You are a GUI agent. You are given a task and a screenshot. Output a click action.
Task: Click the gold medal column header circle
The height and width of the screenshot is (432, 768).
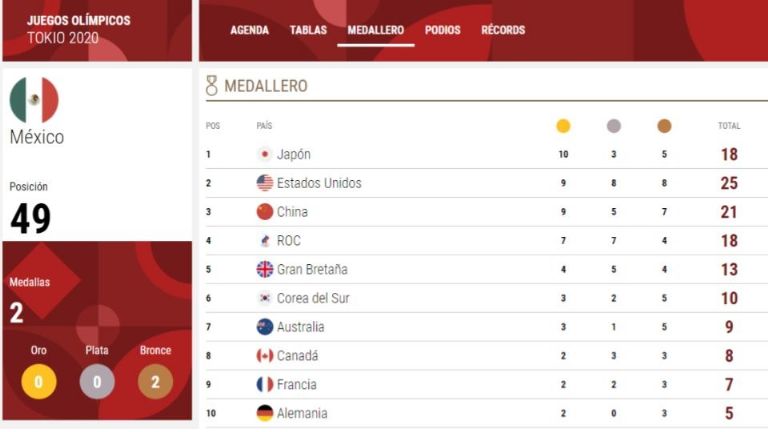tap(563, 126)
